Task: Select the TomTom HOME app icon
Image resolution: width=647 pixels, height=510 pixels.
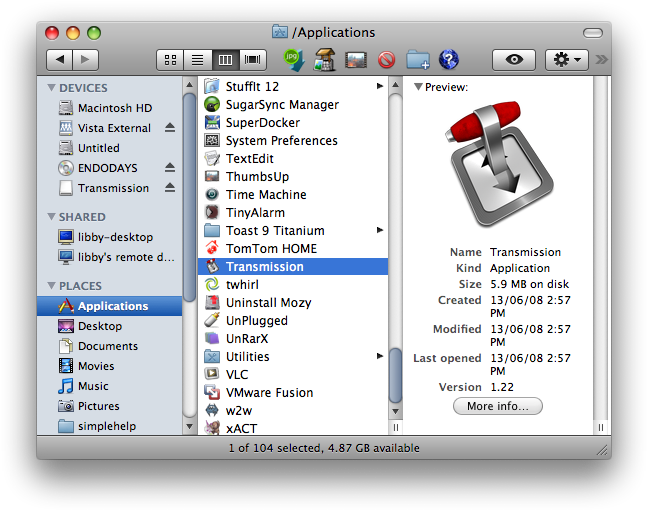Action: [x=212, y=248]
